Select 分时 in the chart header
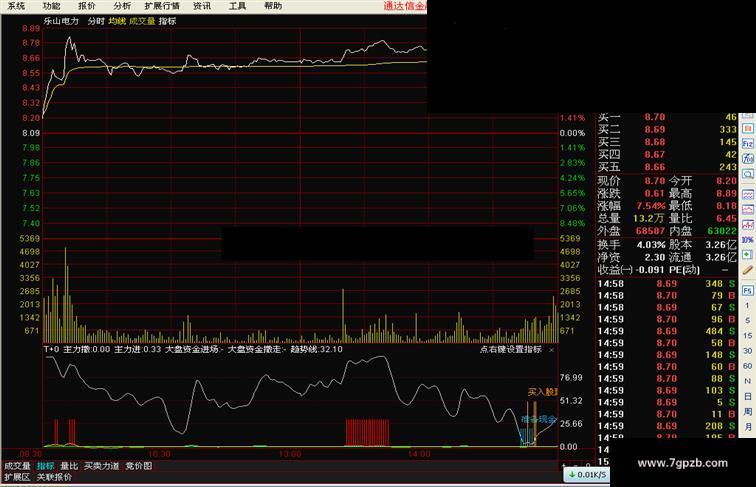This screenshot has width=756, height=487. (x=96, y=21)
